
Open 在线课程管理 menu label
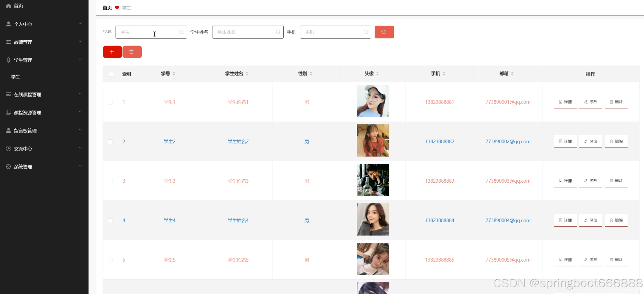[27, 95]
